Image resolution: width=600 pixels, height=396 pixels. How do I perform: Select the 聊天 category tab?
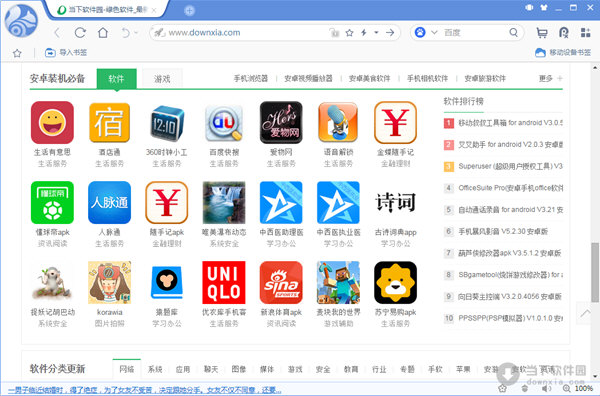point(211,369)
